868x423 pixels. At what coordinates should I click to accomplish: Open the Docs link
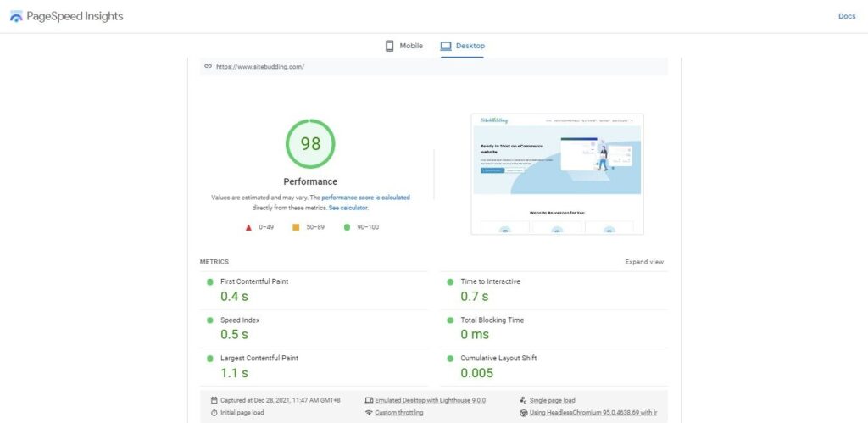(x=846, y=16)
